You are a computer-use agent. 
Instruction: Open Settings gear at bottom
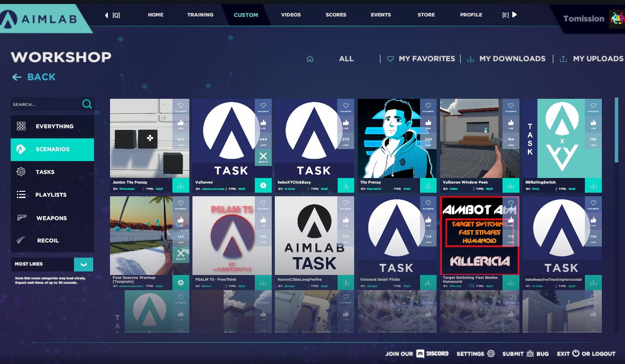491,353
